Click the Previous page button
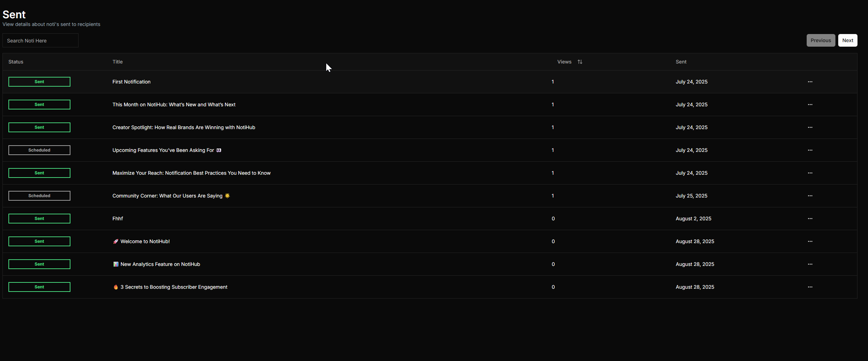868x361 pixels. pyautogui.click(x=820, y=40)
